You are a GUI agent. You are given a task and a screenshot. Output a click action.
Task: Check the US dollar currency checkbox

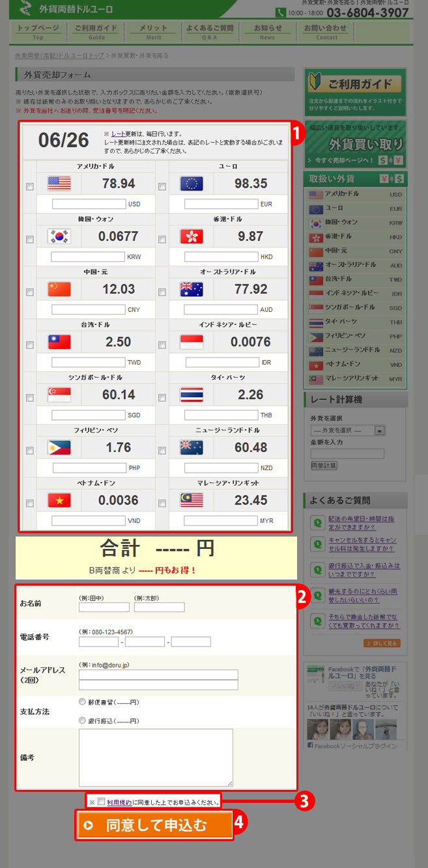coord(29,187)
